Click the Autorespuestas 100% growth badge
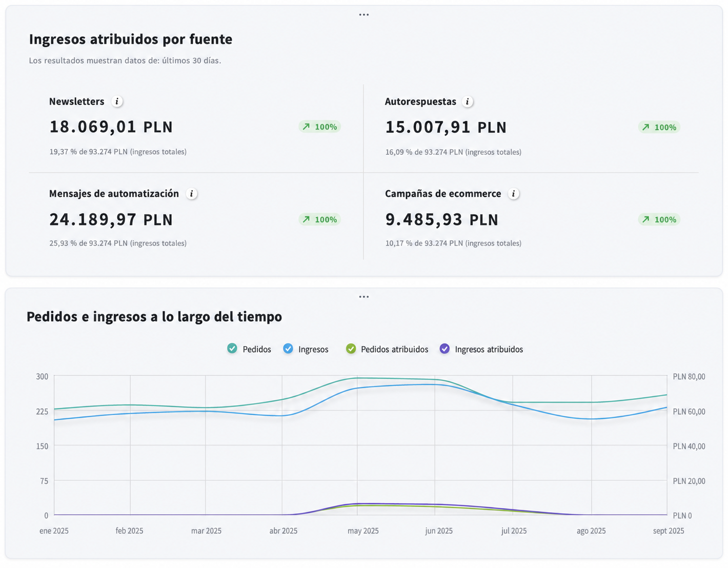728x568 pixels. pos(659,127)
